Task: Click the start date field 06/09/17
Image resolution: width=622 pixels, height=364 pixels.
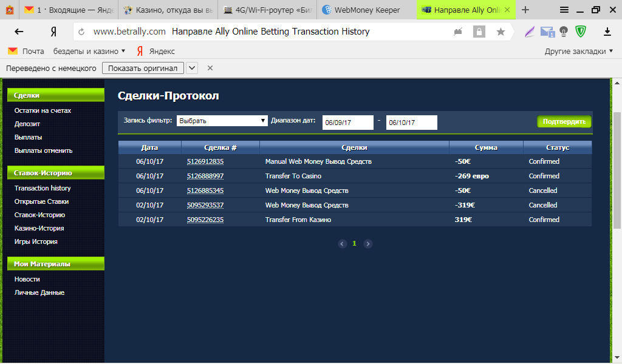Action: (x=347, y=123)
